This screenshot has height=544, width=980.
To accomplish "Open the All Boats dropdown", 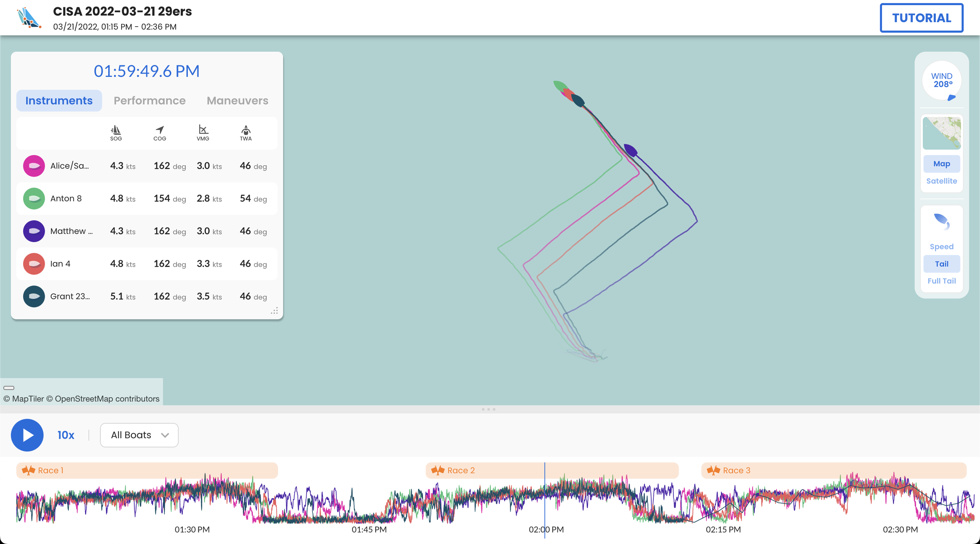I will click(139, 435).
